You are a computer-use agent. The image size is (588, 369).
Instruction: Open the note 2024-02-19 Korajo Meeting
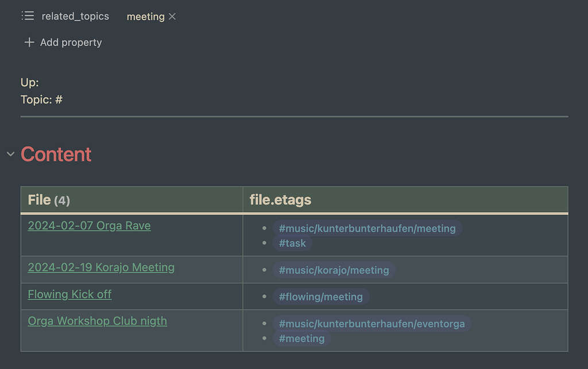click(x=101, y=267)
